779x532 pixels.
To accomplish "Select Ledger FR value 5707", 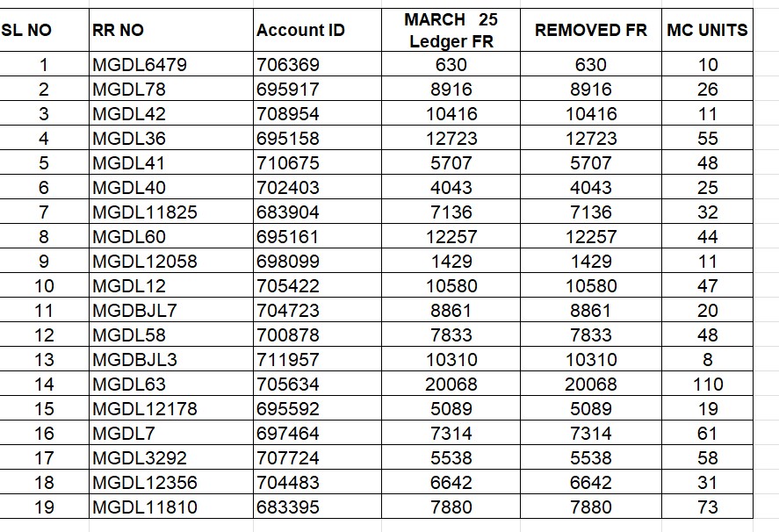I will (451, 162).
